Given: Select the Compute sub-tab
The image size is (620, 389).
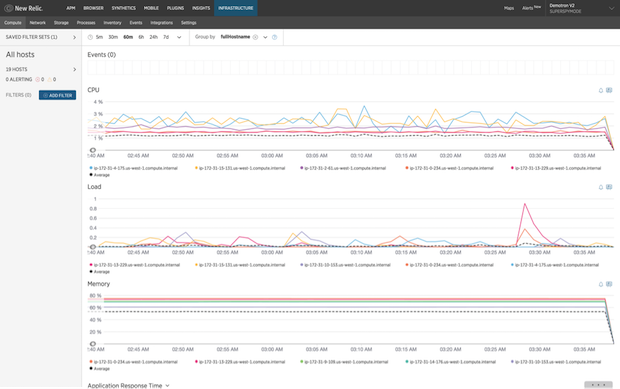Looking at the screenshot, I should click(x=13, y=23).
